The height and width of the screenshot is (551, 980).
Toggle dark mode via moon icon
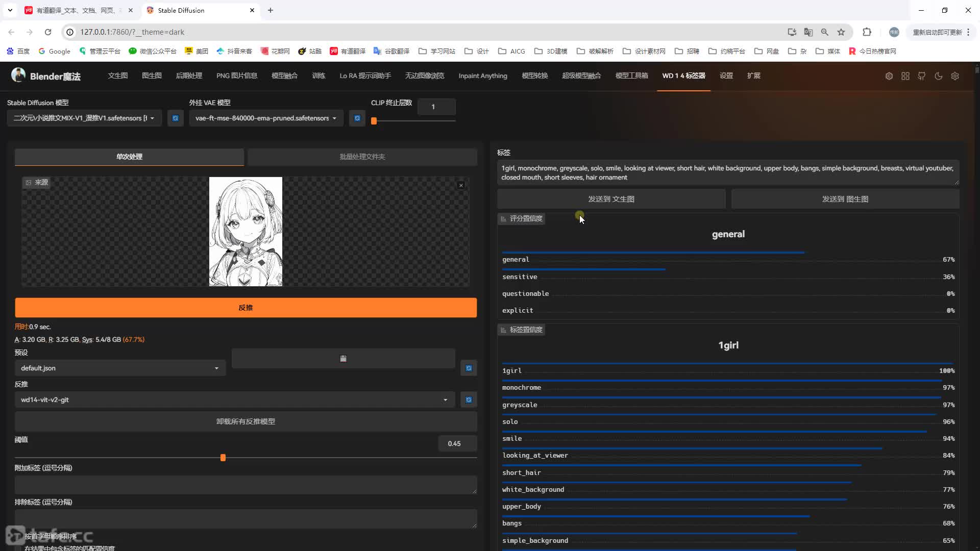(939, 76)
